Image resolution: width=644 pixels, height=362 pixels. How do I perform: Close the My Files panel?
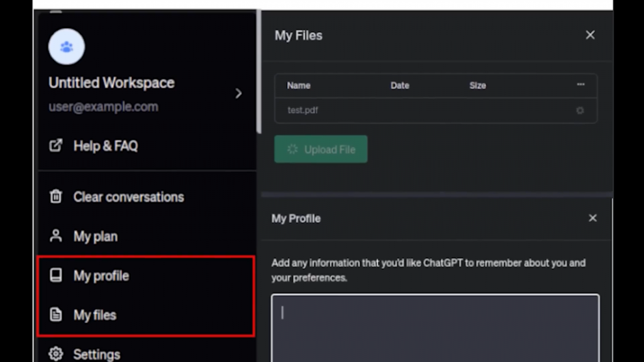pyautogui.click(x=590, y=35)
